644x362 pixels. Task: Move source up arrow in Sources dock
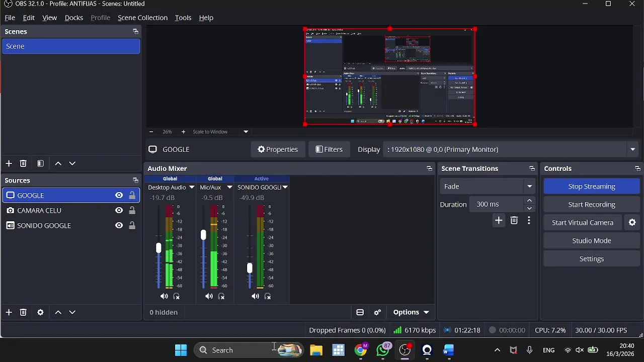(58, 312)
